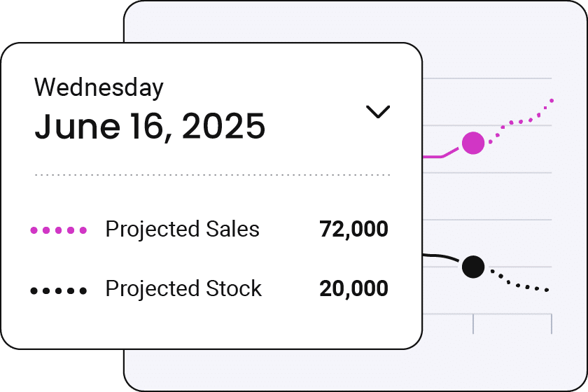Select the Wednesday weekday label
588x392 pixels.
coord(99,87)
